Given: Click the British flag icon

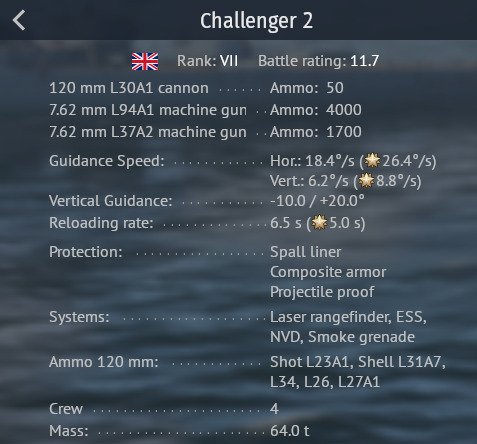Looking at the screenshot, I should click(145, 61).
